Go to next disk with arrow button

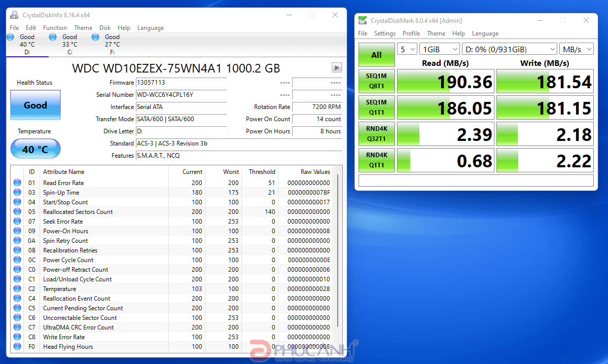point(337,67)
